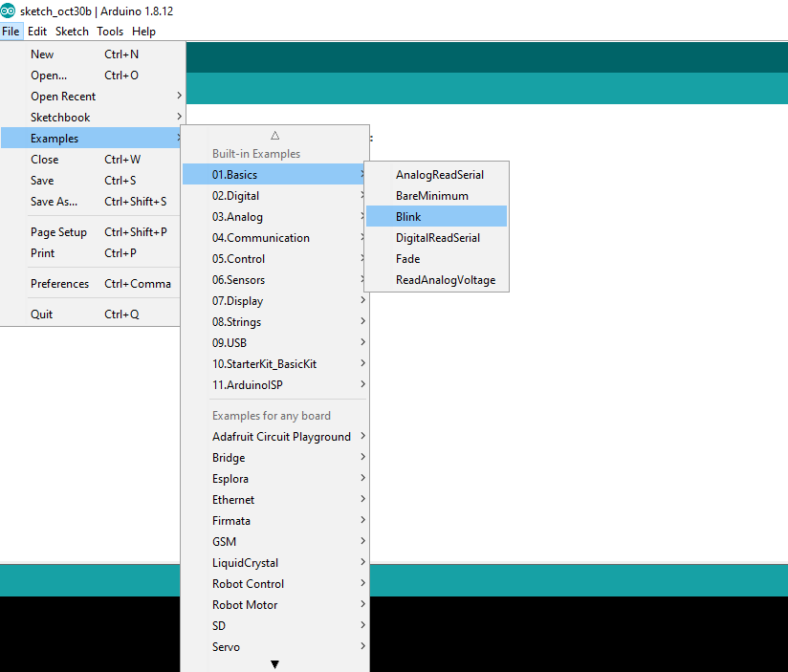Open the Fade example sketch
Screen dimensions: 788x672
coord(436,259)
